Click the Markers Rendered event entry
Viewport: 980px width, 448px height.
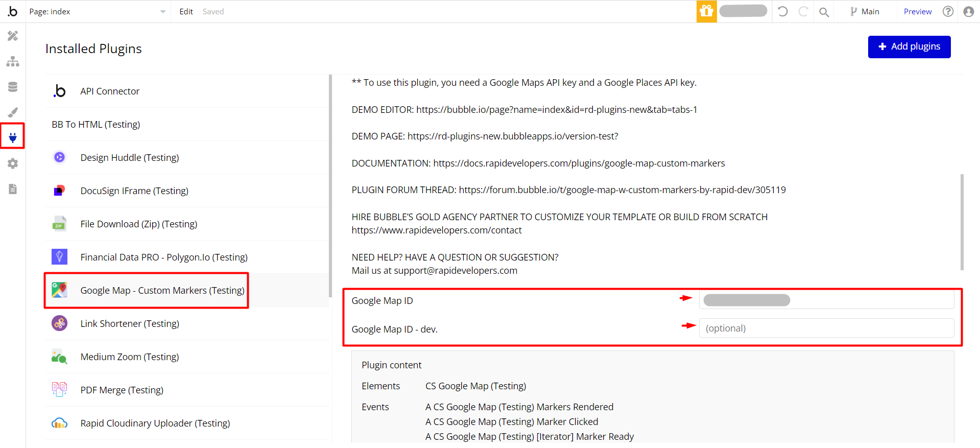(519, 407)
